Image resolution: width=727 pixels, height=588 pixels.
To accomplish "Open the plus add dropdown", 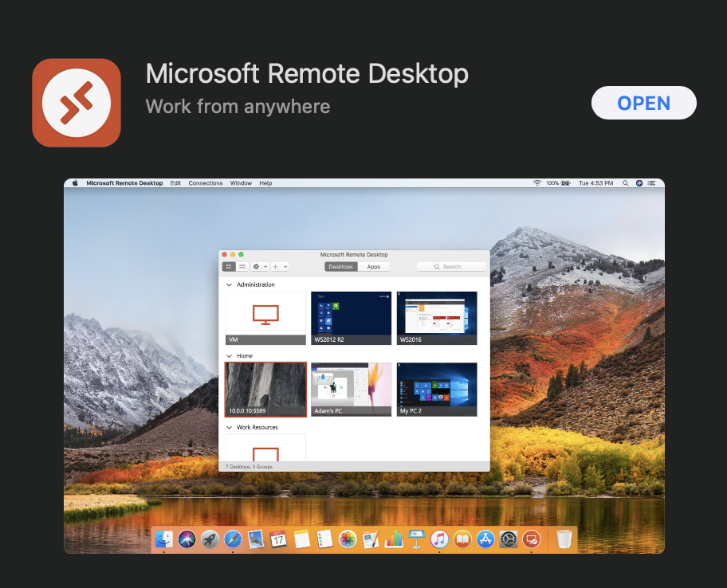I will (x=280, y=266).
